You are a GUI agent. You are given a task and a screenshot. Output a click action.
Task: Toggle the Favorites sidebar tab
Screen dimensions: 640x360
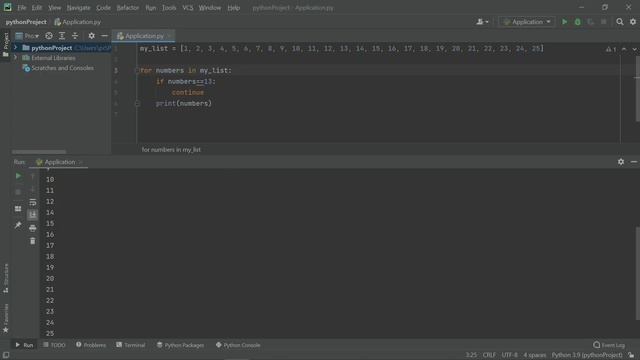pyautogui.click(x=6, y=318)
